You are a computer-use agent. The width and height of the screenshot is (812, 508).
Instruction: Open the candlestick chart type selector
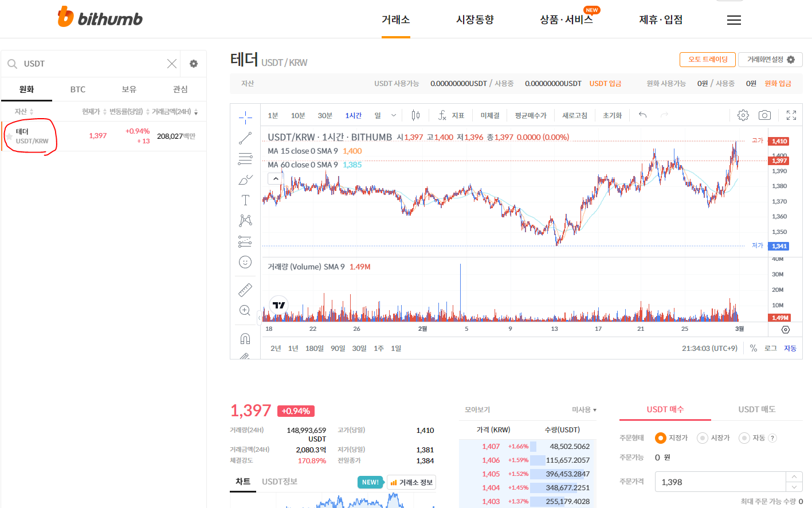[x=415, y=115]
